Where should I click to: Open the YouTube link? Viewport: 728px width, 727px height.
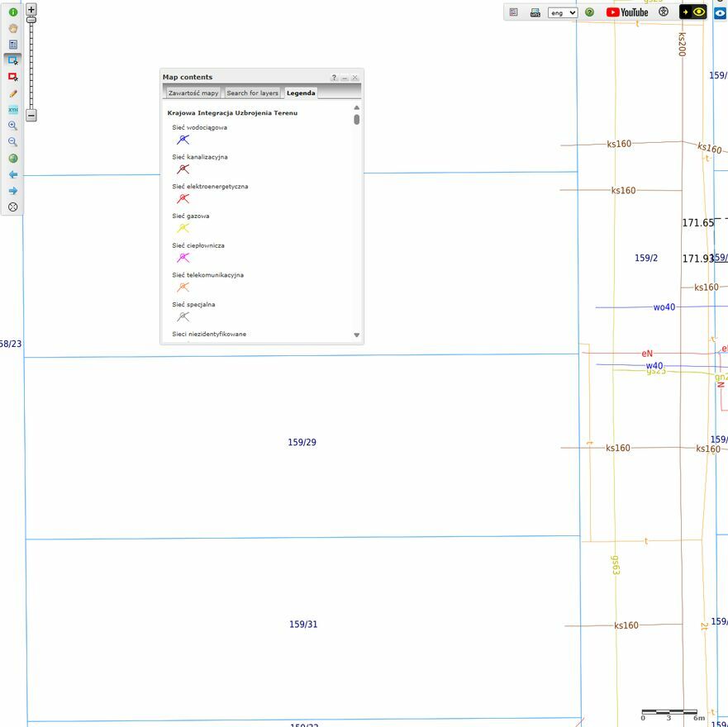pyautogui.click(x=627, y=12)
